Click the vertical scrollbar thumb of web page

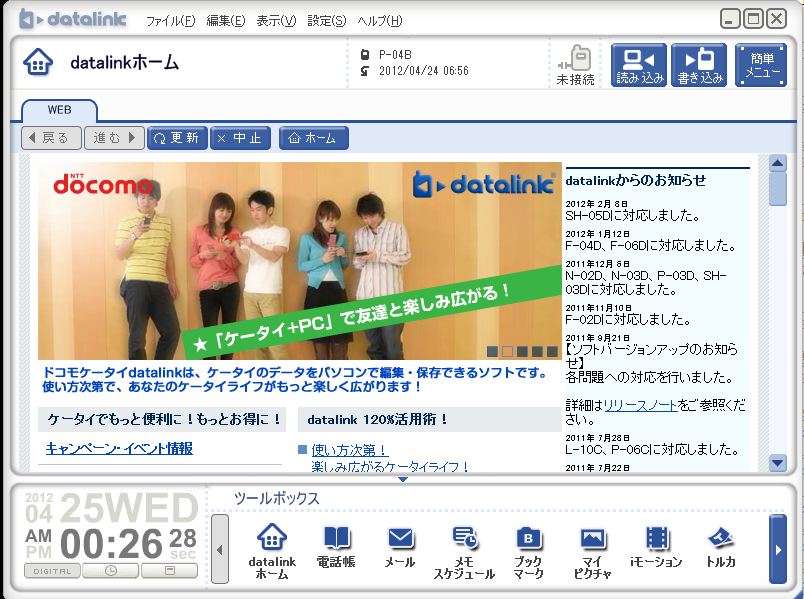point(778,189)
